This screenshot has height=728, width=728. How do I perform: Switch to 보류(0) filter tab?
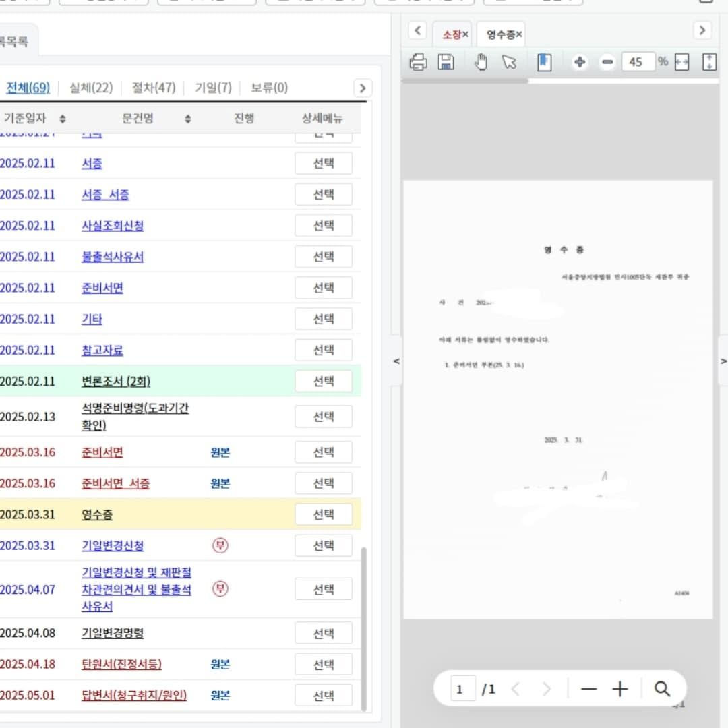click(x=269, y=87)
